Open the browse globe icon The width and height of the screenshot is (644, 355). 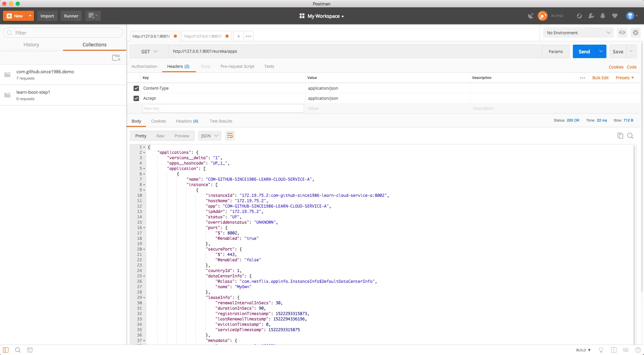point(579,16)
